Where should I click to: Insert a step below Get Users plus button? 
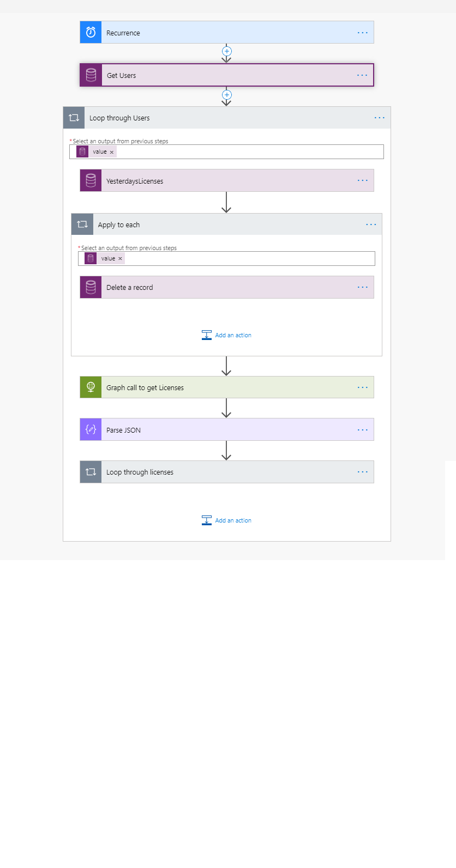click(x=227, y=95)
